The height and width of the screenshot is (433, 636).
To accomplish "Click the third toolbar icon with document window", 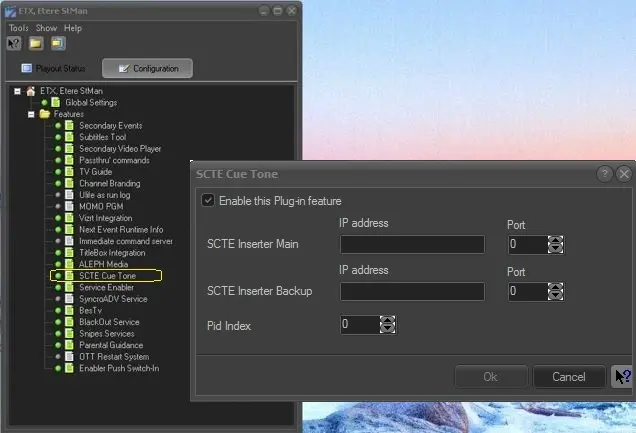I will click(x=58, y=44).
